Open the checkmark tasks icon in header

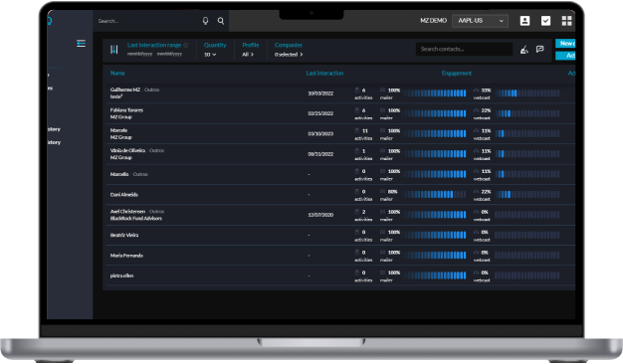(x=546, y=21)
